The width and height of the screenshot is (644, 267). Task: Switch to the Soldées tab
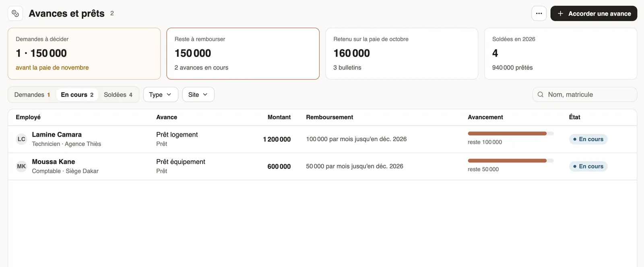(118, 95)
